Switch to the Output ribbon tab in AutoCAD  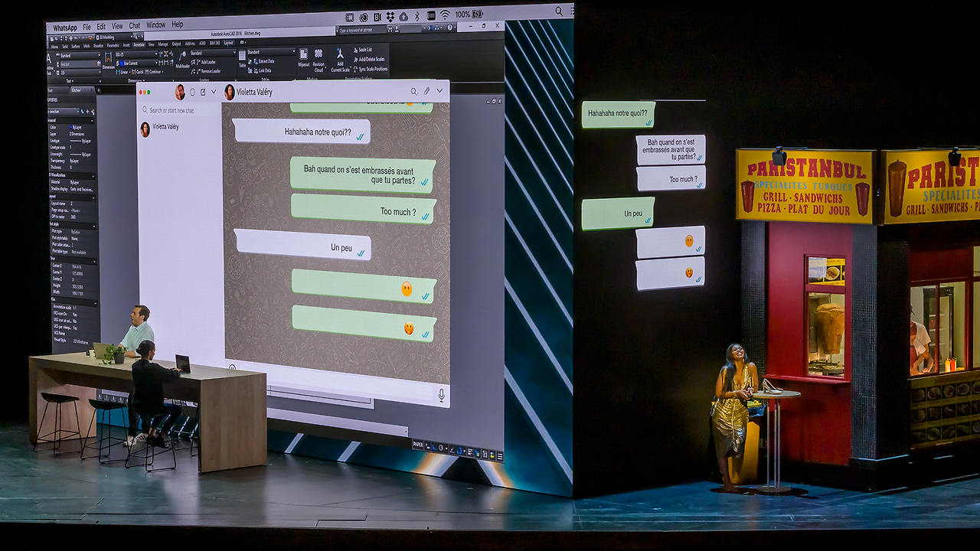click(x=177, y=44)
